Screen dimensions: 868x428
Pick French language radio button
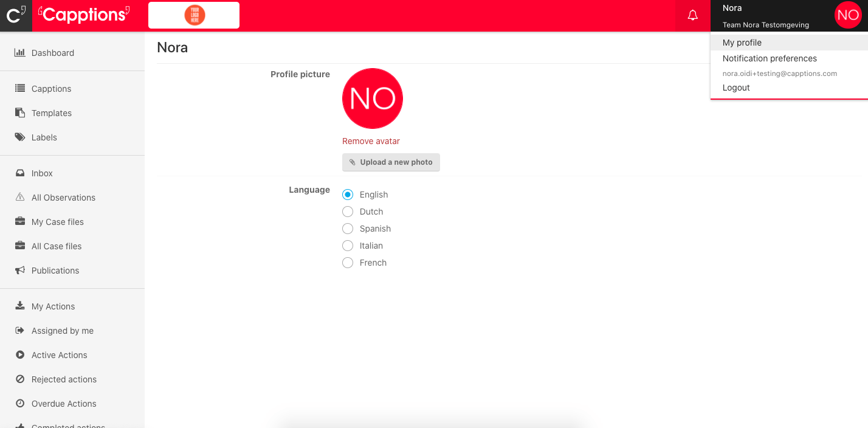pos(348,263)
